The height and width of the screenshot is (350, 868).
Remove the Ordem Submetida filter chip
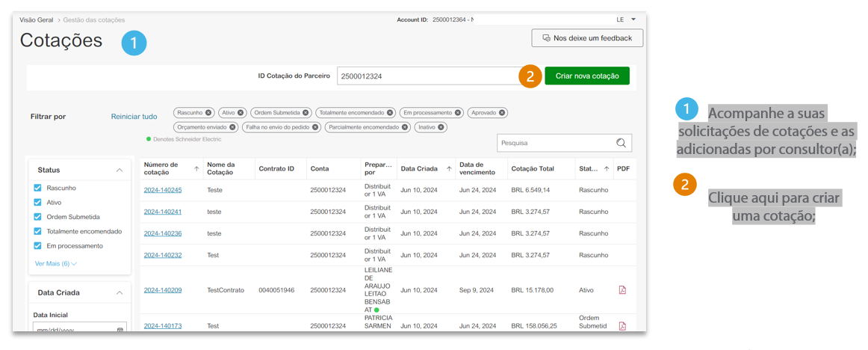click(306, 112)
